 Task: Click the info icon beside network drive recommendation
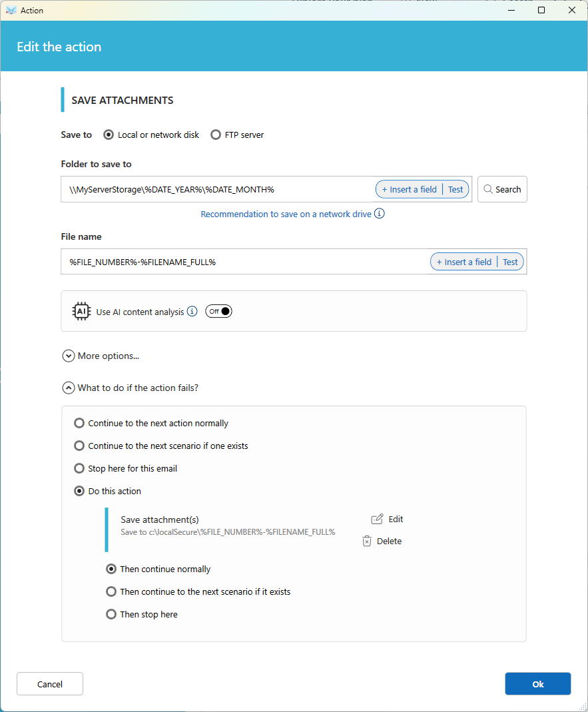379,213
